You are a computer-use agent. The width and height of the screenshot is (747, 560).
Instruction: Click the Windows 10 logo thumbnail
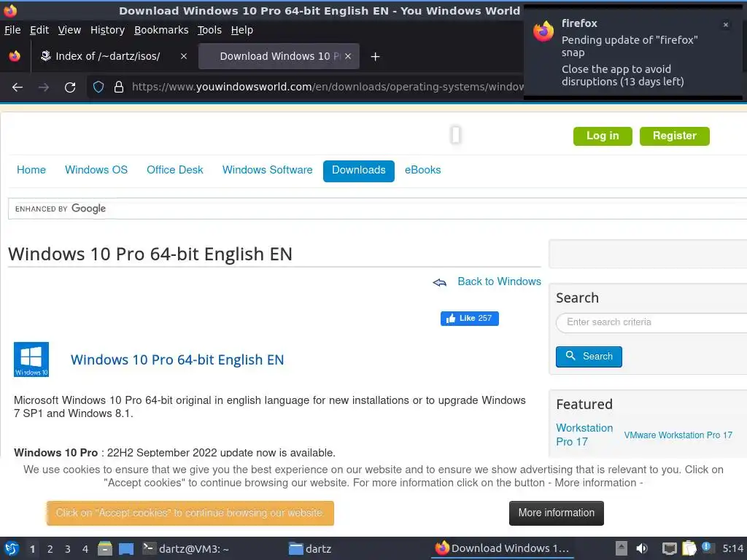(31, 359)
